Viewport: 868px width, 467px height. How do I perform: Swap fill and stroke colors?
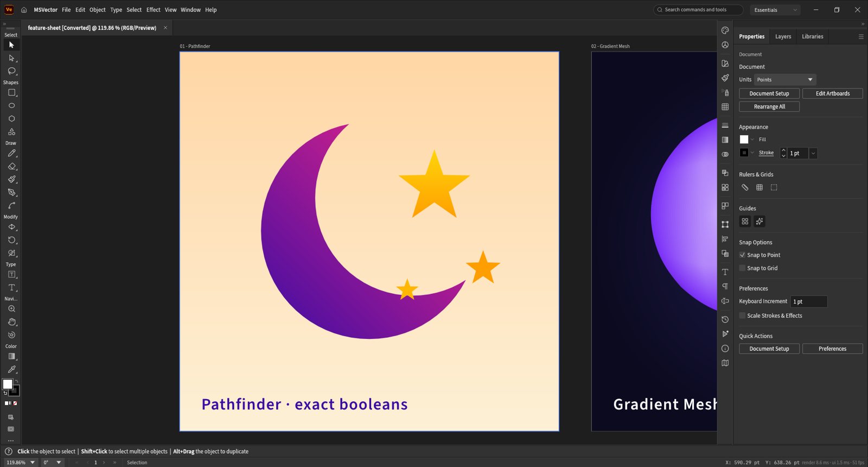click(x=16, y=381)
